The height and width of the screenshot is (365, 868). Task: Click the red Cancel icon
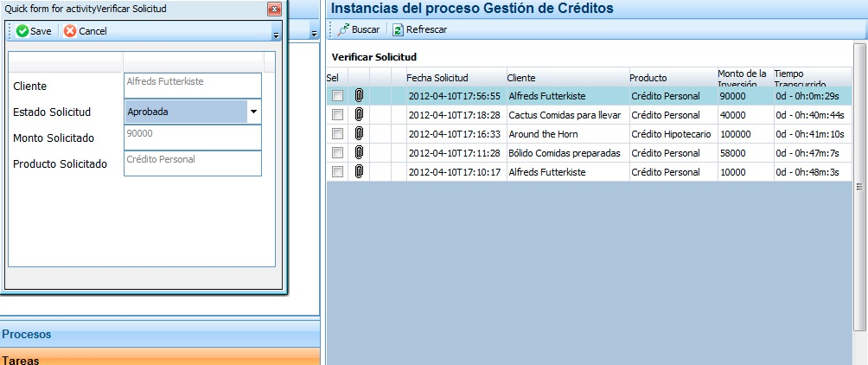(x=70, y=31)
